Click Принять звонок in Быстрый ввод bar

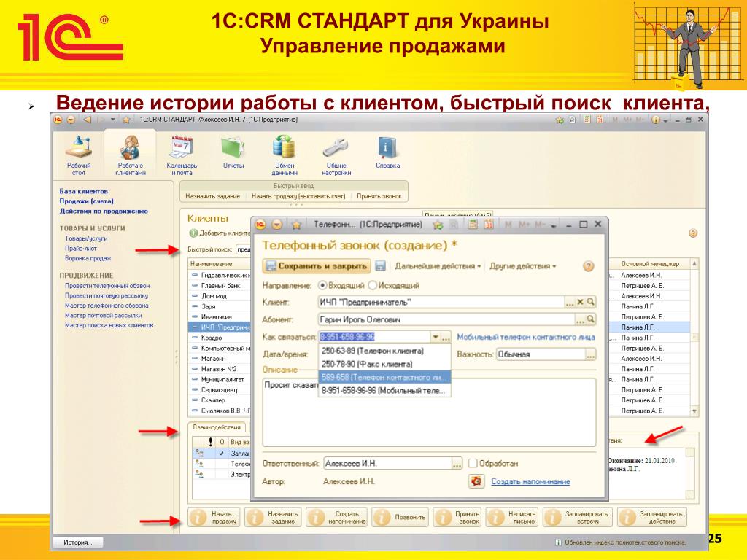(x=379, y=196)
